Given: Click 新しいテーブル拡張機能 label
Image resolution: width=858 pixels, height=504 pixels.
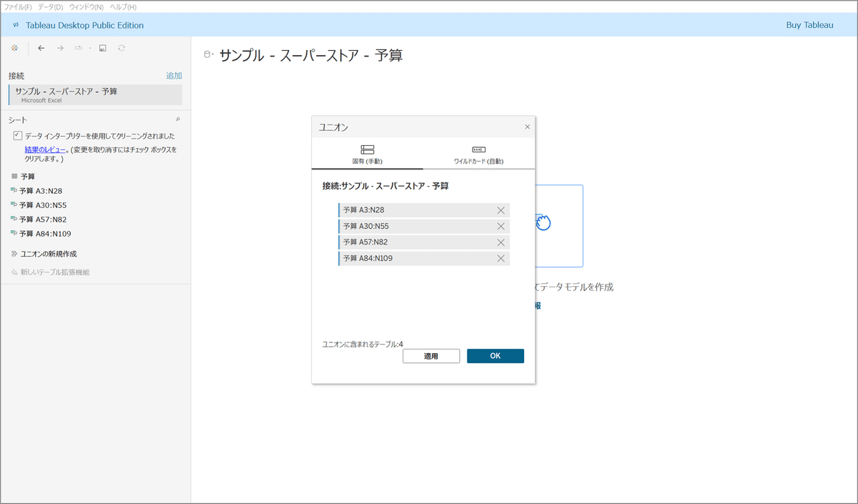Looking at the screenshot, I should point(55,272).
